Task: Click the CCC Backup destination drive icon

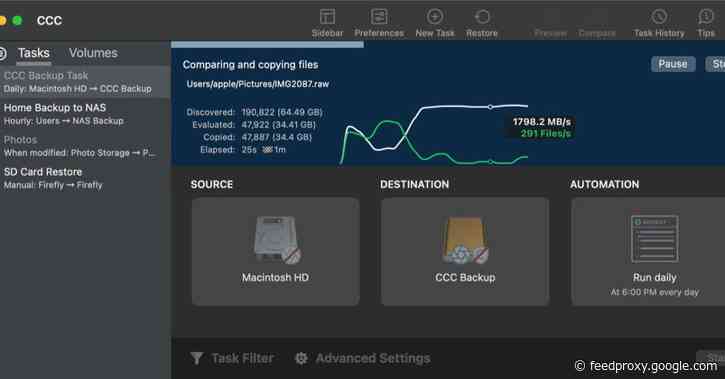Action: click(x=465, y=240)
